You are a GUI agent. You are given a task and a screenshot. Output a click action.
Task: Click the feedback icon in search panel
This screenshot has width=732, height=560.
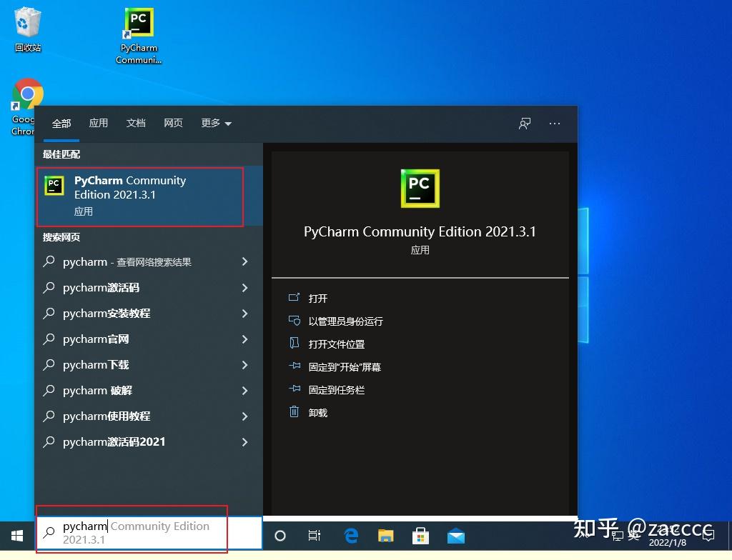click(525, 124)
